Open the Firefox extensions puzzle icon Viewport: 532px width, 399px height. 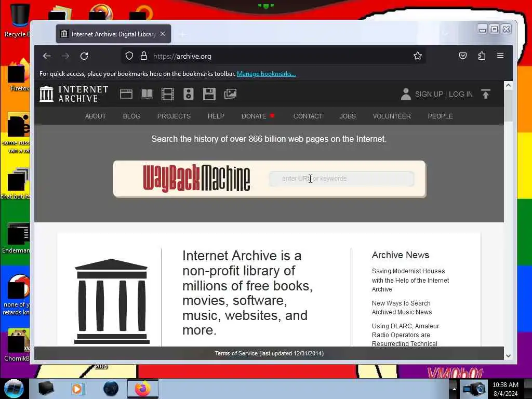click(x=482, y=56)
